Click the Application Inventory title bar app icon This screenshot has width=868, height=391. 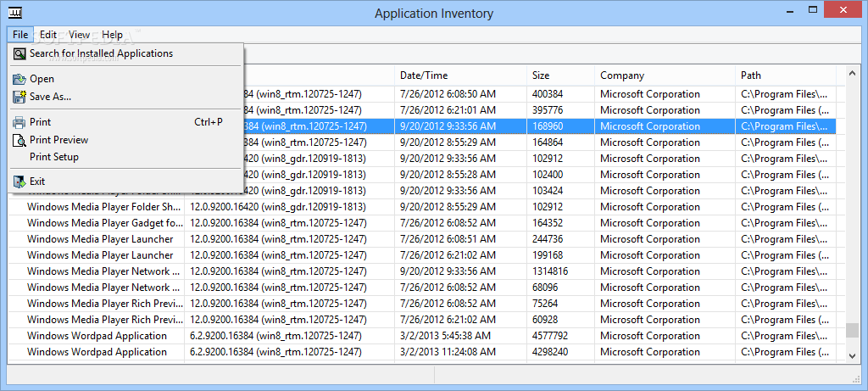pyautogui.click(x=15, y=13)
